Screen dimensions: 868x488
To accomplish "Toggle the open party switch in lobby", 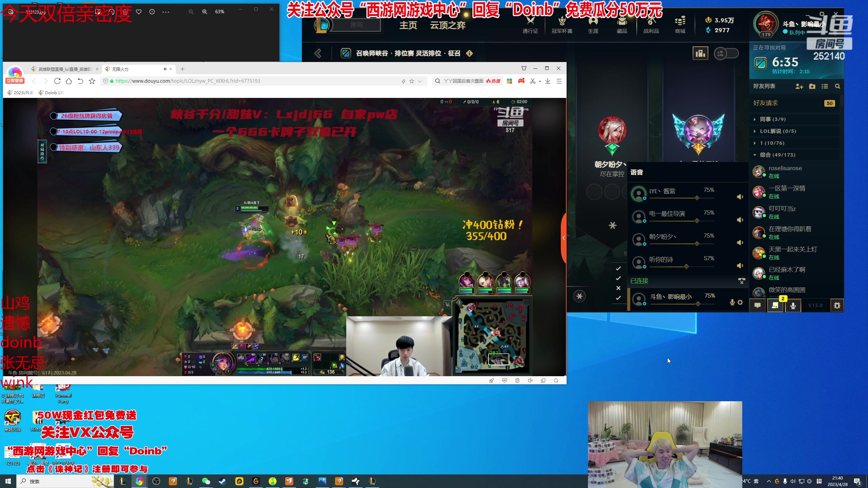I will (726, 53).
